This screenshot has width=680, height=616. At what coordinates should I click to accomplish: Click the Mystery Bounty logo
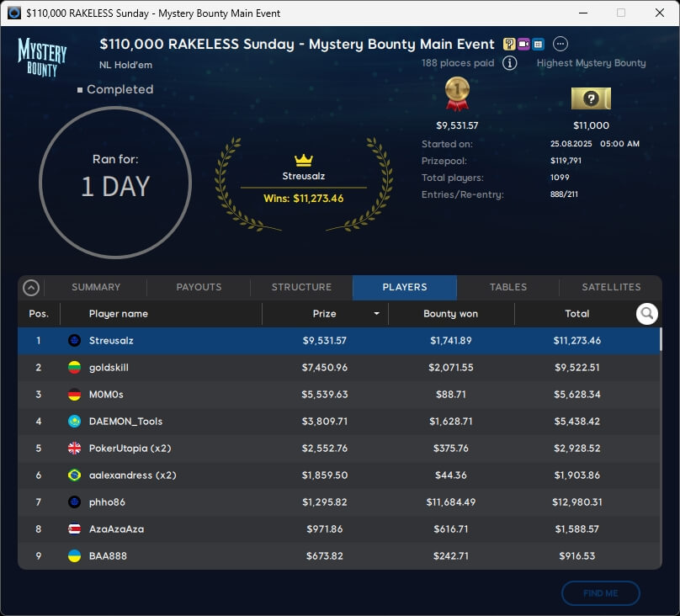pyautogui.click(x=42, y=56)
